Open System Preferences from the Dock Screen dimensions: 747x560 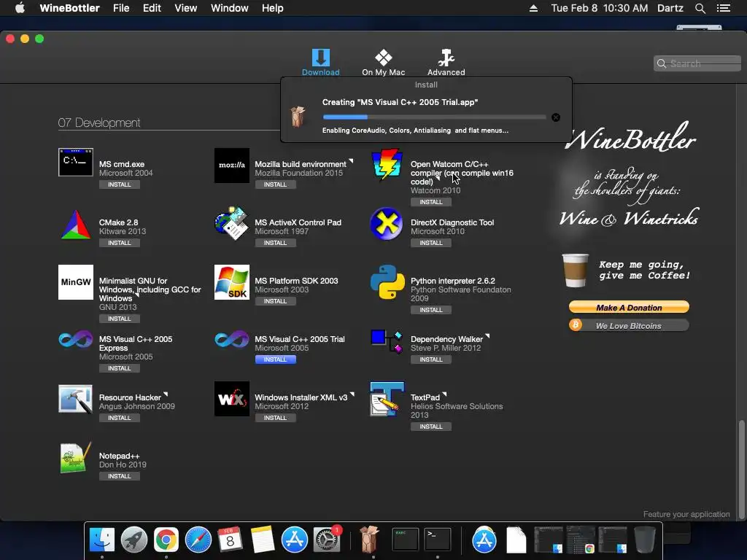pos(327,540)
